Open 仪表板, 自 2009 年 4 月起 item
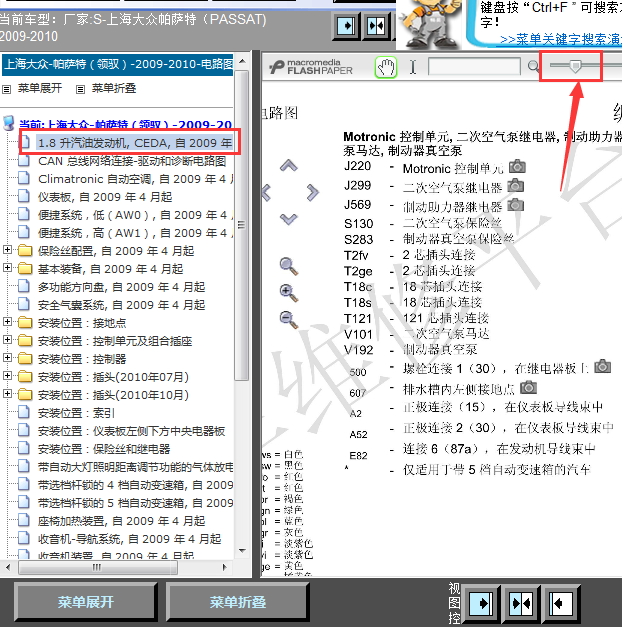The image size is (622, 627). click(105, 197)
